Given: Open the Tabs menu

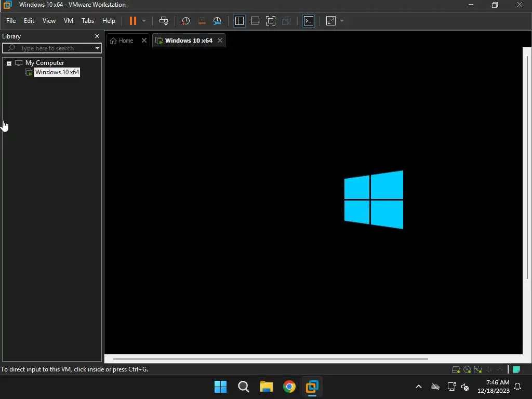Looking at the screenshot, I should pyautogui.click(x=87, y=21).
